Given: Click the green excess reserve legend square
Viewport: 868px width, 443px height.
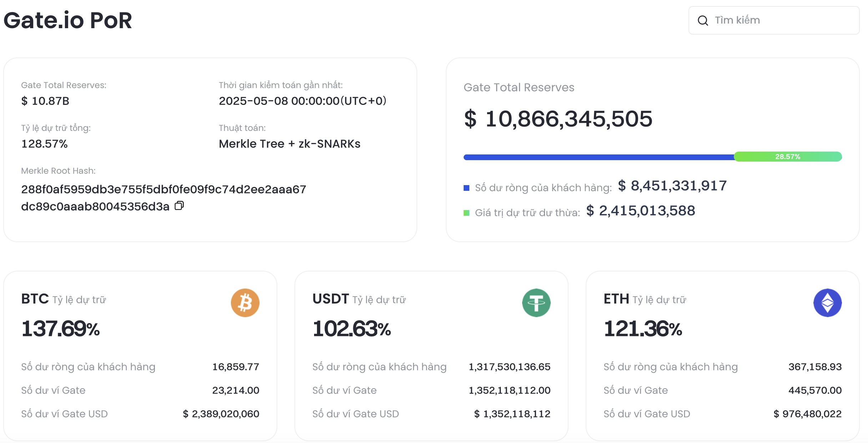Looking at the screenshot, I should pos(466,213).
